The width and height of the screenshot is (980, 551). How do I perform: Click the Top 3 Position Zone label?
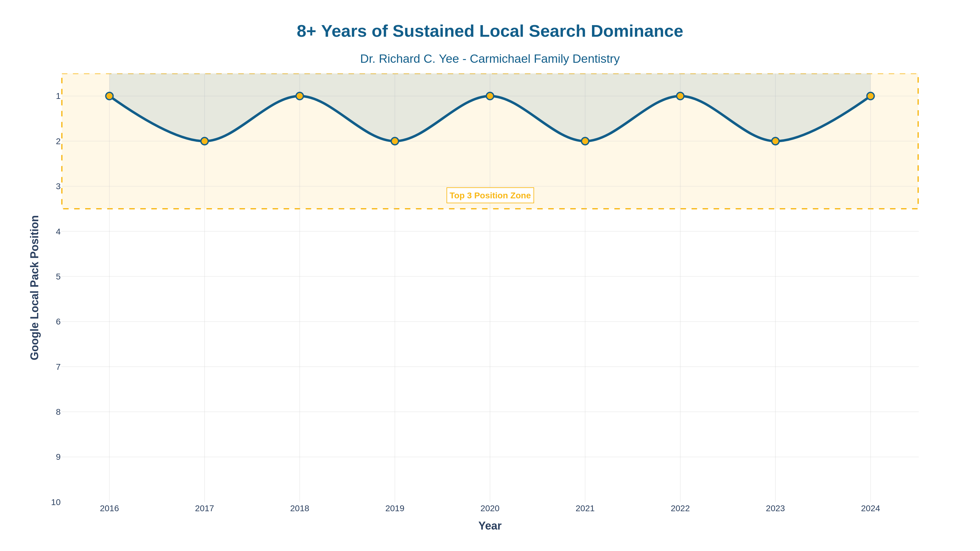click(x=490, y=196)
